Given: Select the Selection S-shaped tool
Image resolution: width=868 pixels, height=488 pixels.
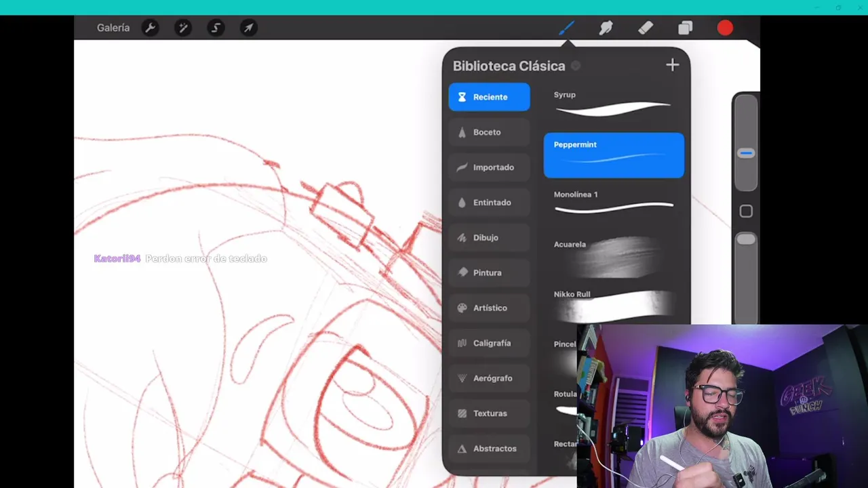Looking at the screenshot, I should [216, 28].
